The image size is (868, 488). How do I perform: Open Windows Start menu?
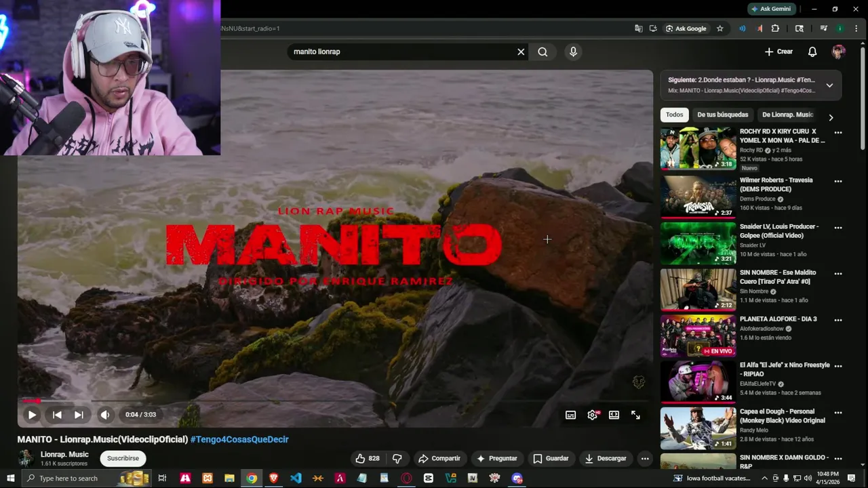pos(9,479)
